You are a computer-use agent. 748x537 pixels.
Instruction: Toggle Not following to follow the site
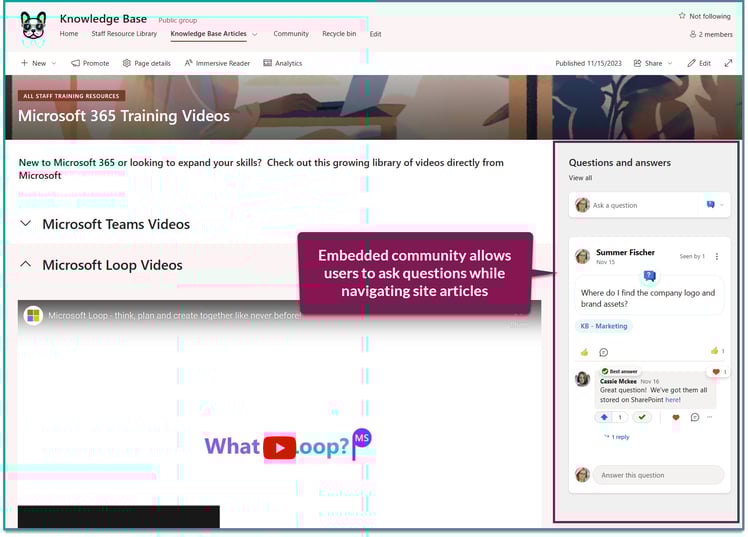click(x=705, y=16)
